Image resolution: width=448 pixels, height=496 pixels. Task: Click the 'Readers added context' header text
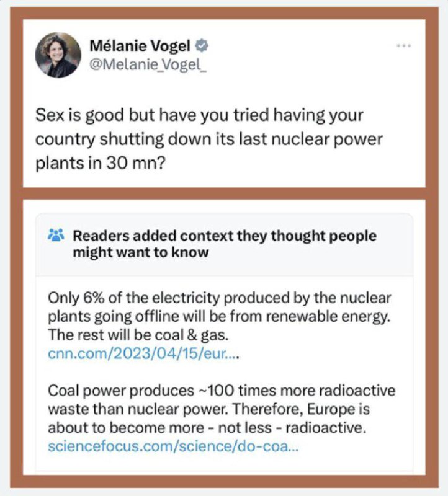coord(225,236)
